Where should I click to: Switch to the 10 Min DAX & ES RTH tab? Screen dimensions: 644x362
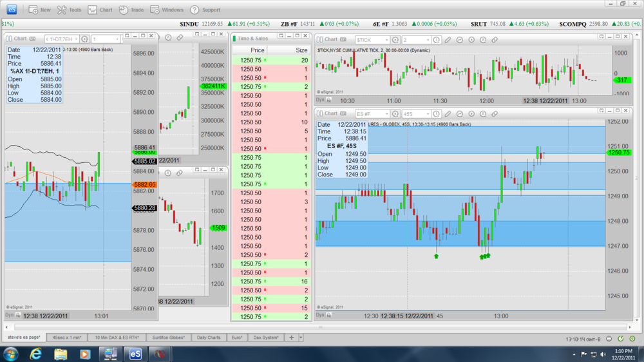tap(117, 338)
